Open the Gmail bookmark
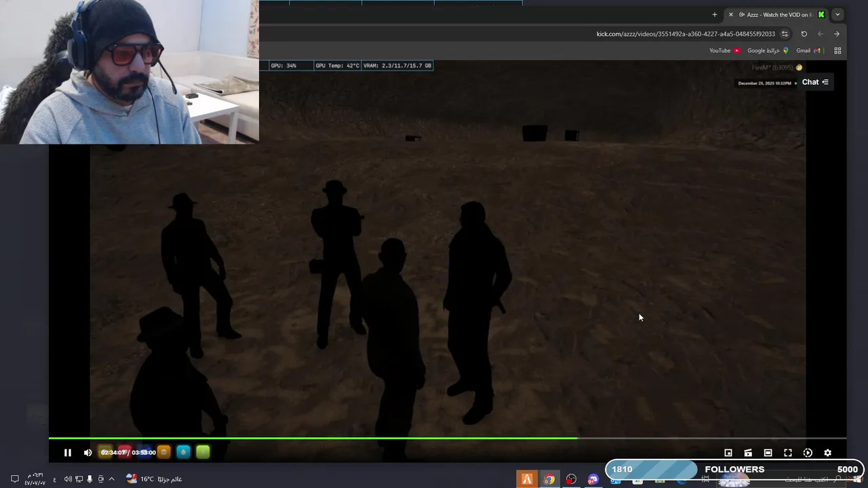This screenshot has height=488, width=868. click(x=808, y=50)
